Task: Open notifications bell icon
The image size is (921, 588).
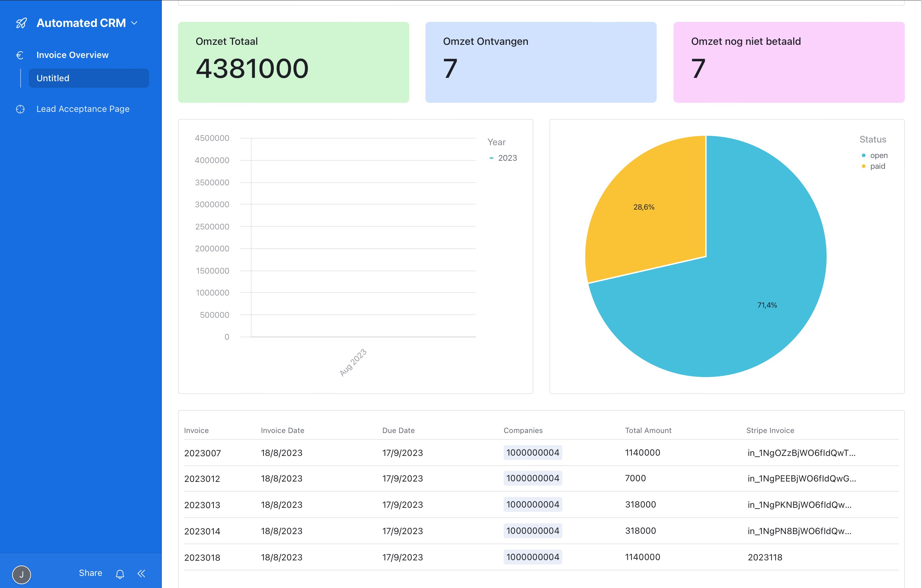Action: point(120,574)
